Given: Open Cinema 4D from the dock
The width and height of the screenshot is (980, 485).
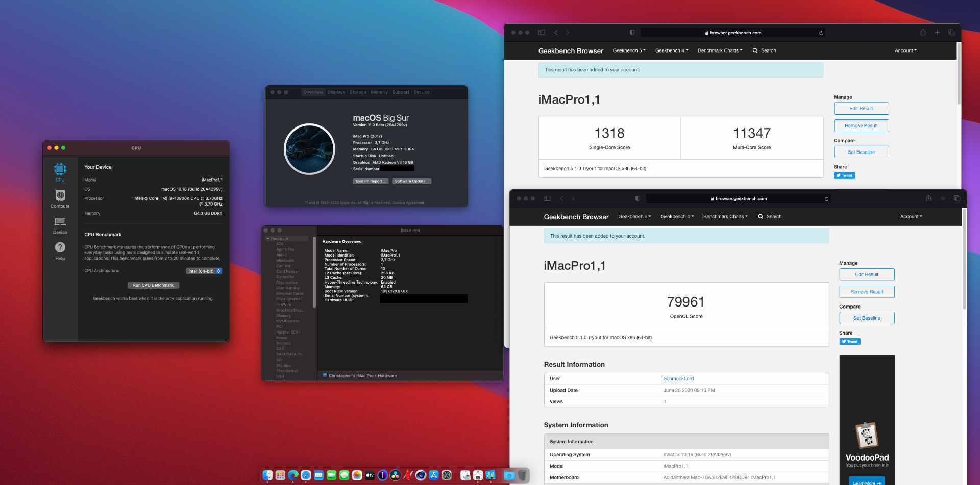Looking at the screenshot, I should (x=421, y=475).
